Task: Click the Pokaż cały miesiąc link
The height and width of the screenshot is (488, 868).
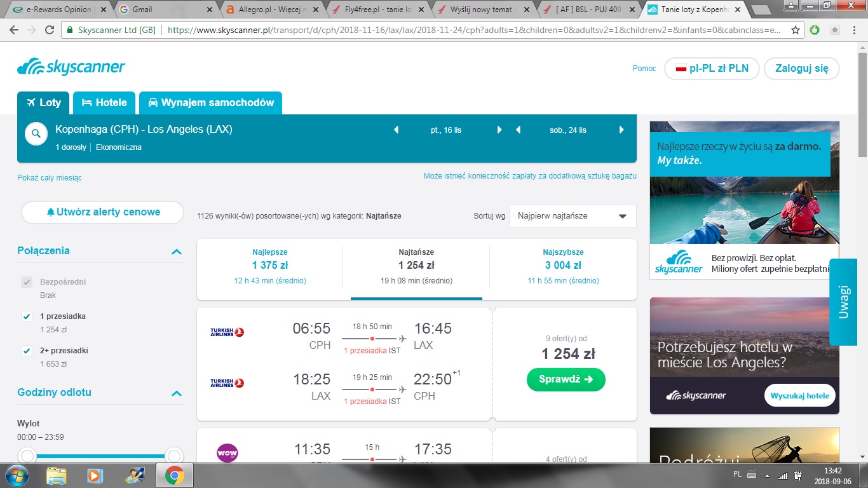Action: tap(50, 178)
